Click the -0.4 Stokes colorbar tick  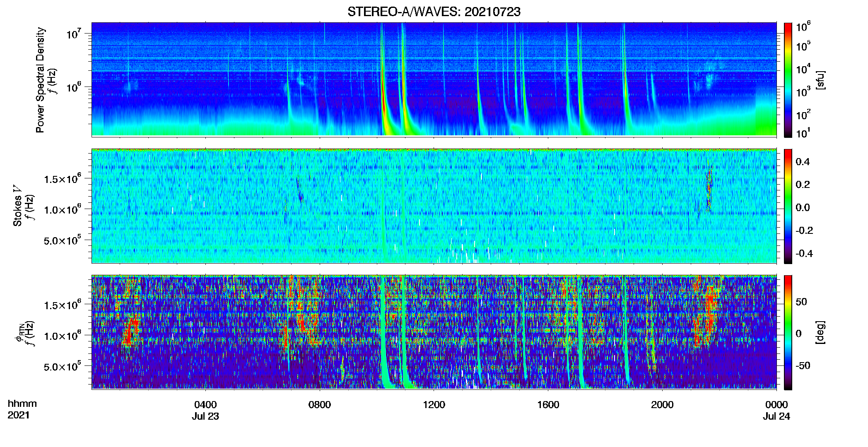point(804,253)
